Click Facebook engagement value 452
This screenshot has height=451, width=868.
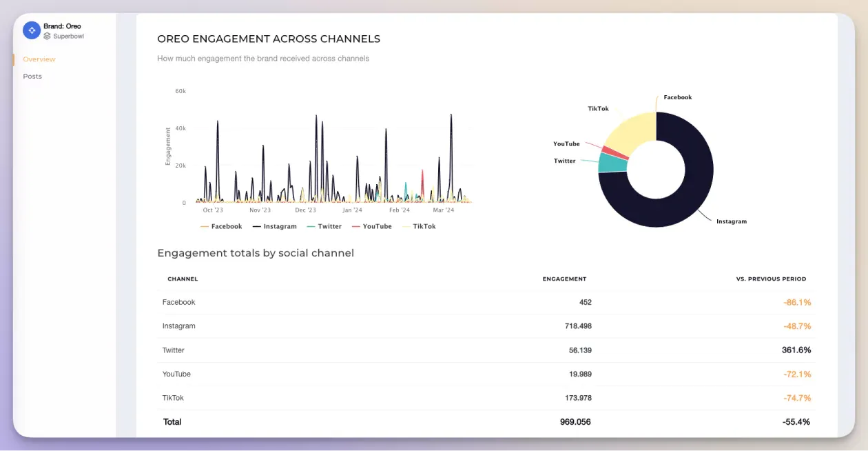(585, 302)
